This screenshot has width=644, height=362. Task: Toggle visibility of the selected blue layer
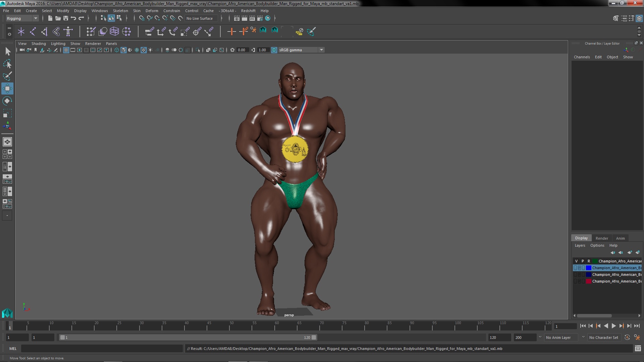[575, 268]
